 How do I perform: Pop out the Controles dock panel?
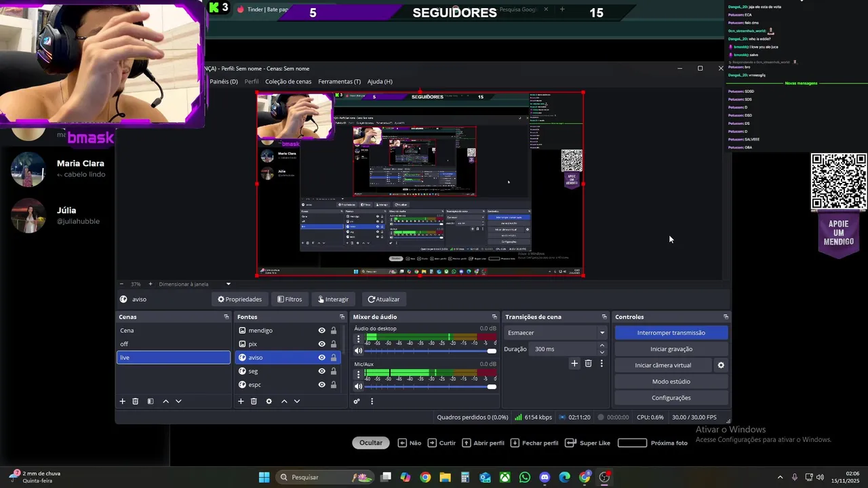point(726,317)
